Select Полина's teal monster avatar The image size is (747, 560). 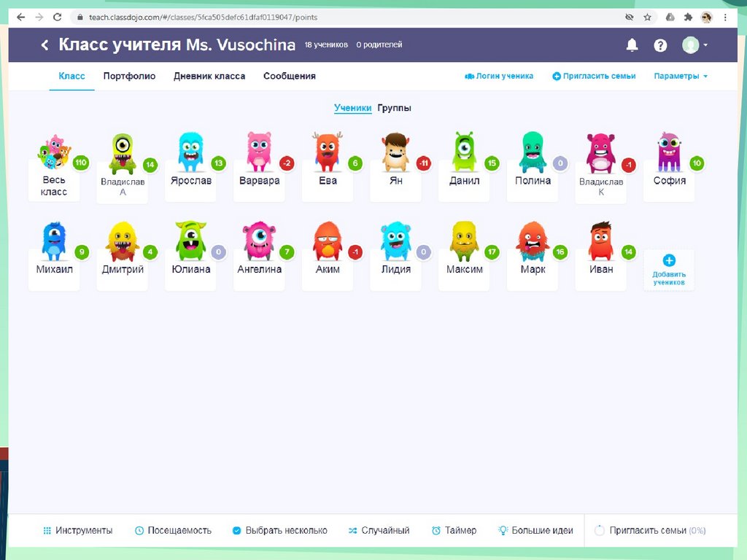533,152
